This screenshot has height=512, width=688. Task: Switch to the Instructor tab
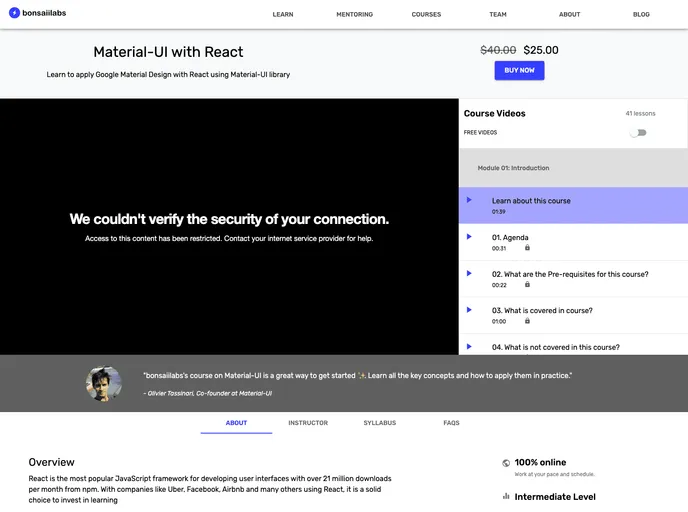308,423
